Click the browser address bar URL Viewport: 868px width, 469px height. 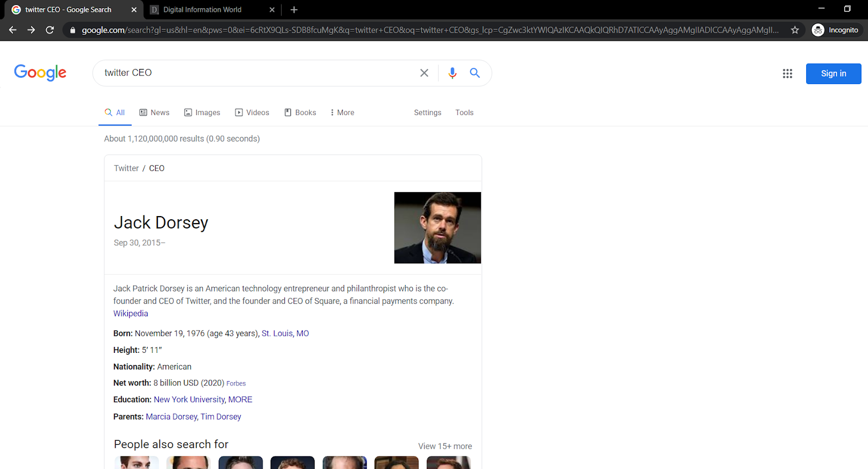pyautogui.click(x=430, y=30)
